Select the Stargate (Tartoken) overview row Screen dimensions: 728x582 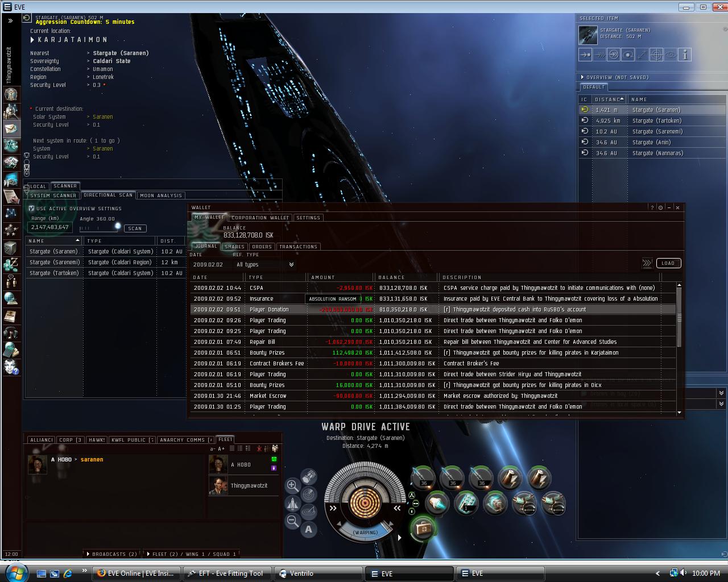tap(652, 120)
